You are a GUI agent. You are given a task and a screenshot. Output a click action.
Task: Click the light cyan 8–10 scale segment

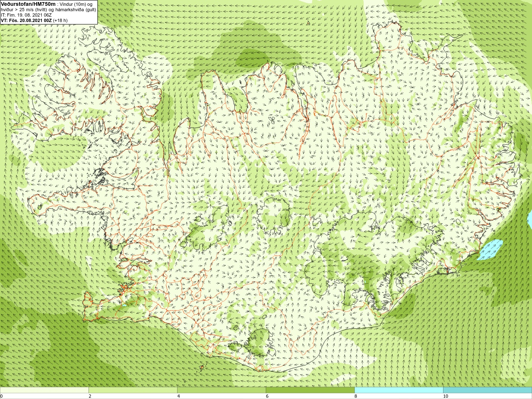(399, 390)
